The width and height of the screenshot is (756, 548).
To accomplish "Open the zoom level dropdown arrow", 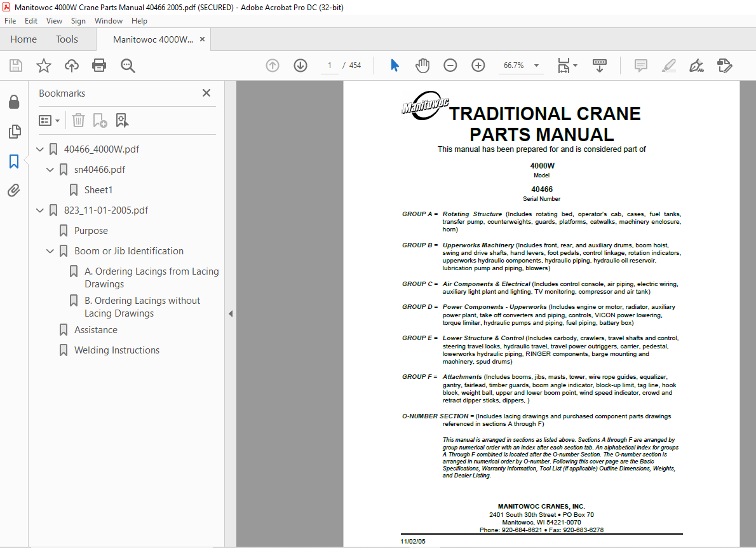I will click(536, 65).
